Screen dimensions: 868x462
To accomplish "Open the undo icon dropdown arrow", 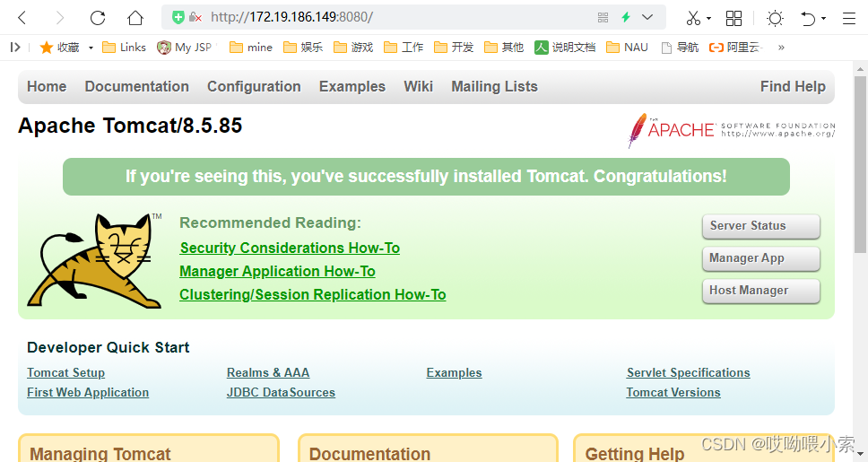I will 823,19.
